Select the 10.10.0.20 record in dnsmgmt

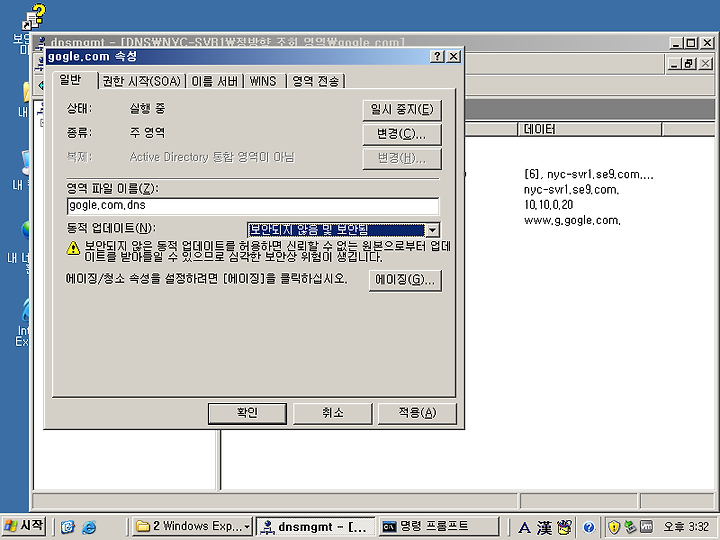(x=548, y=205)
